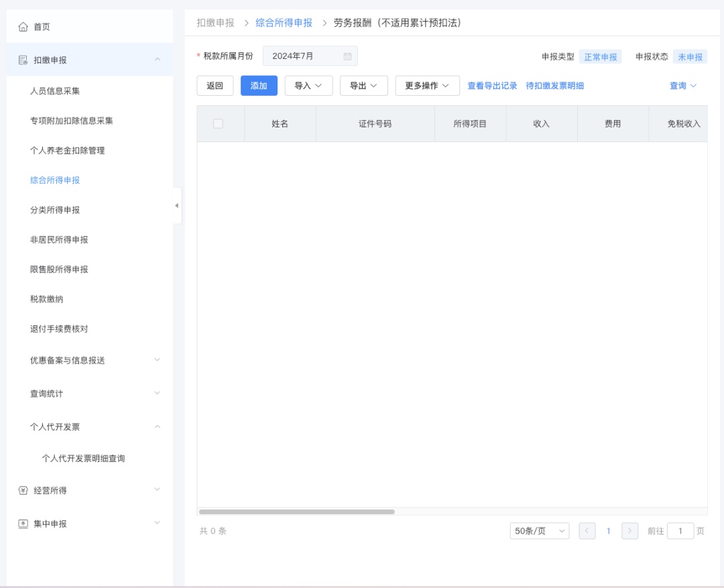Select 分类所得申报 menu item

pyautogui.click(x=55, y=210)
